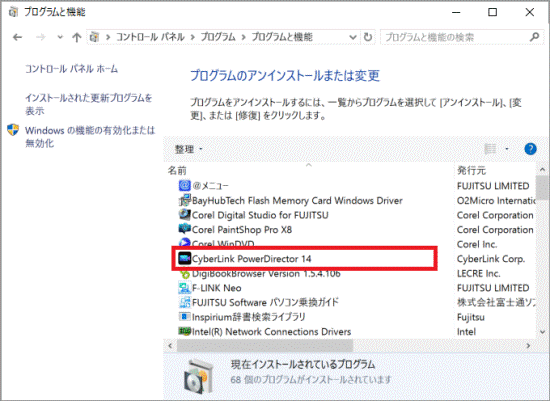This screenshot has height=401, width=550.
Task: Expand the address bar history dropdown
Action: pos(353,37)
